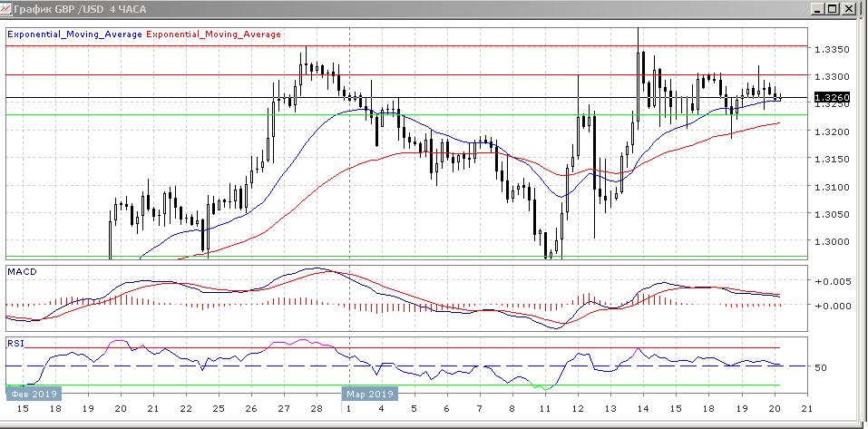The width and height of the screenshot is (868, 429).
Task: Maximize the GBP/USD chart window
Action: point(833,9)
